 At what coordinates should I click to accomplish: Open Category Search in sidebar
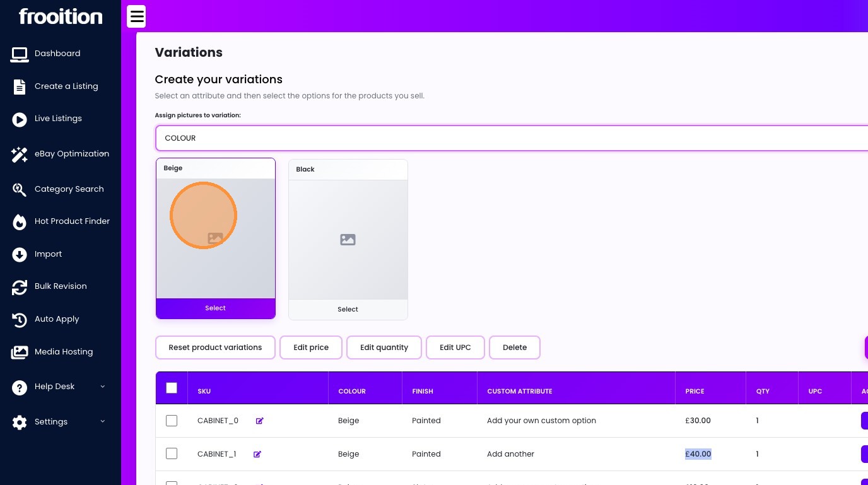[x=69, y=189]
